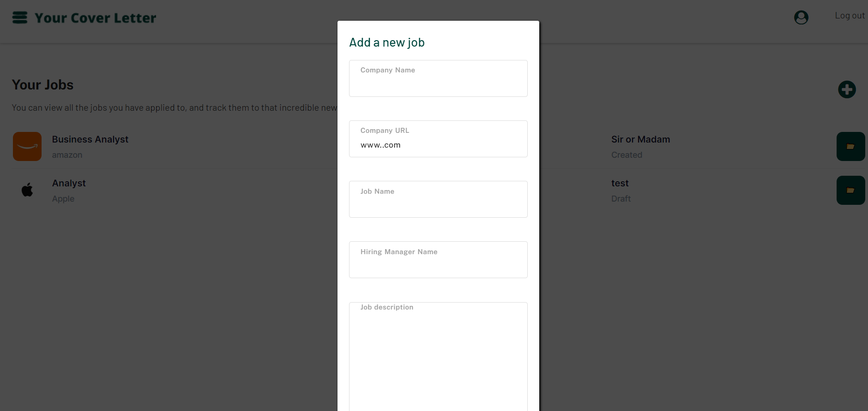Focus the Job description text area
The height and width of the screenshot is (411, 868).
pyautogui.click(x=438, y=357)
